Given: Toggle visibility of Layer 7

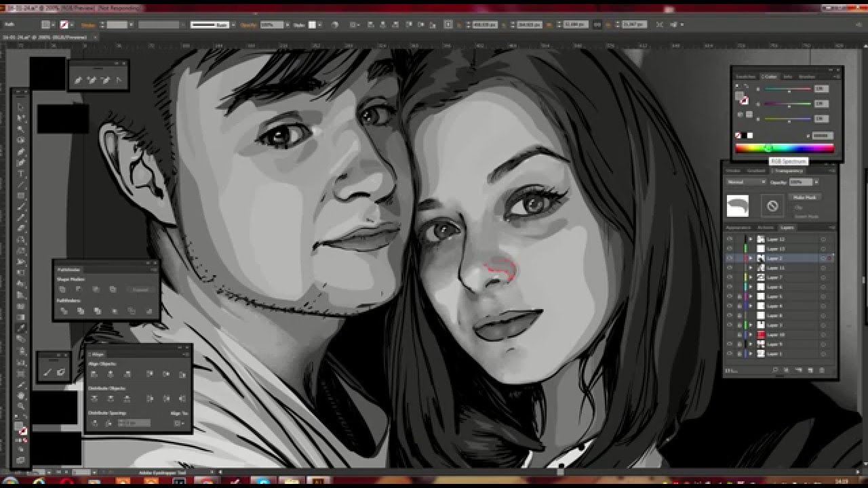Looking at the screenshot, I should point(730,277).
